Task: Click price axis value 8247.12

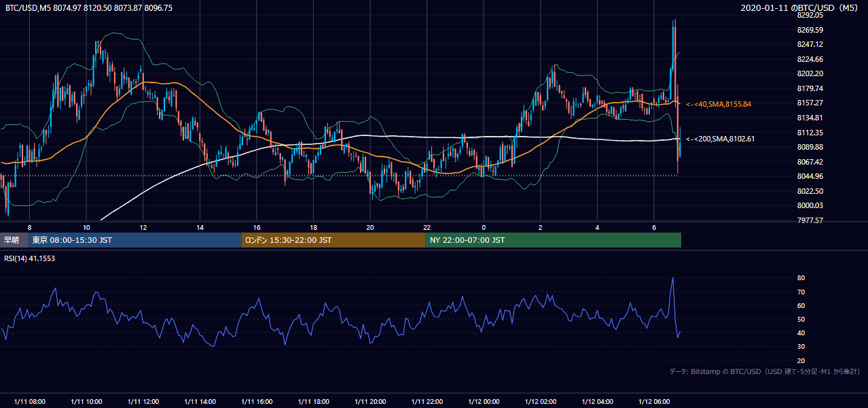Action: pyautogui.click(x=810, y=44)
